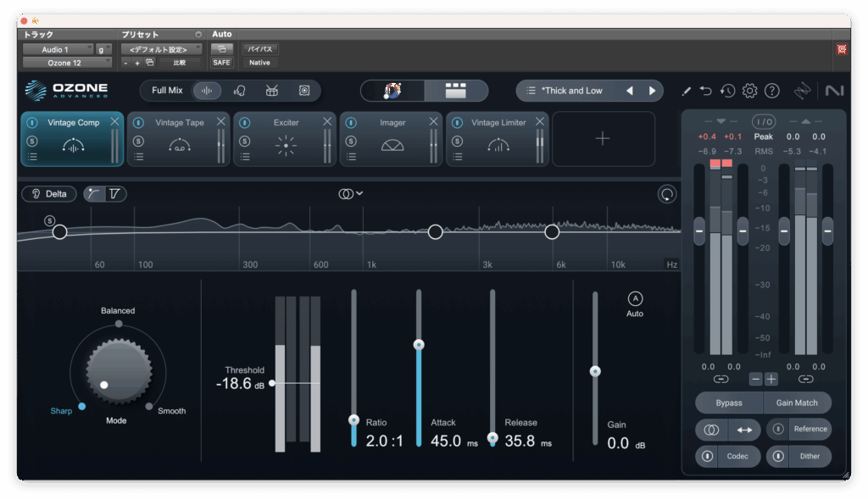The width and height of the screenshot is (868, 500).
Task: Remove the Vintage Tape module
Action: [x=221, y=122]
